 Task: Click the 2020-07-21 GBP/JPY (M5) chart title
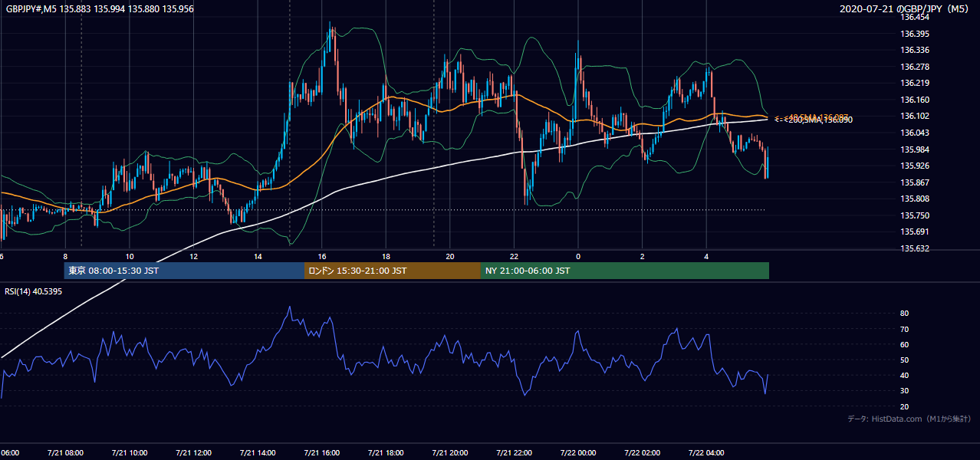906,8
